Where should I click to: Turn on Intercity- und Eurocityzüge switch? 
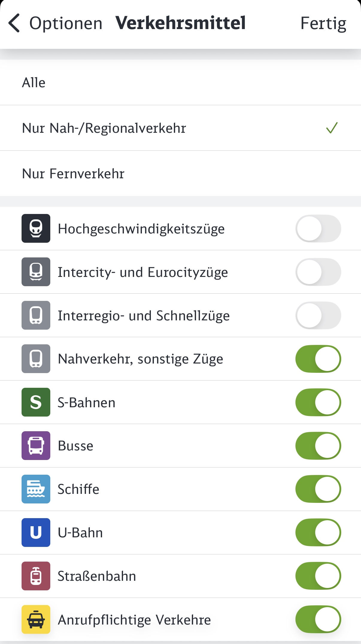[x=318, y=272]
